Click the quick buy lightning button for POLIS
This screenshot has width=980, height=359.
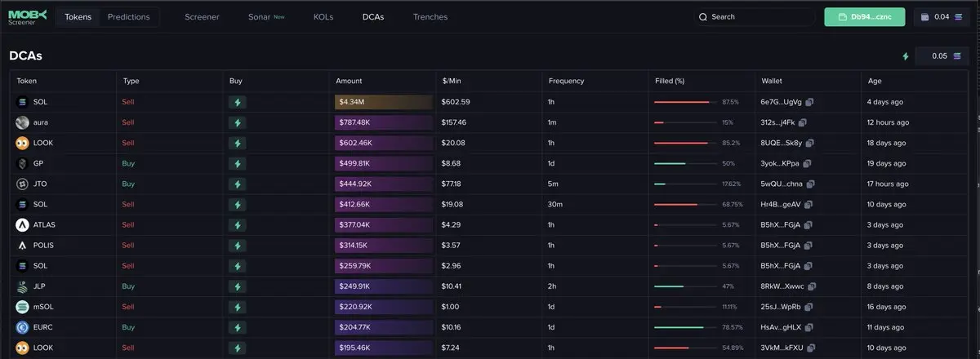click(x=238, y=245)
